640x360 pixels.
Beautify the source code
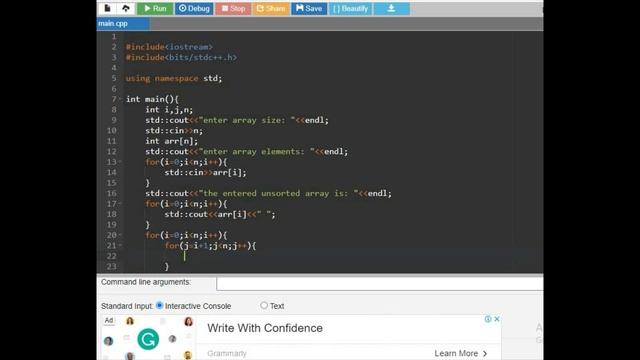[350, 9]
